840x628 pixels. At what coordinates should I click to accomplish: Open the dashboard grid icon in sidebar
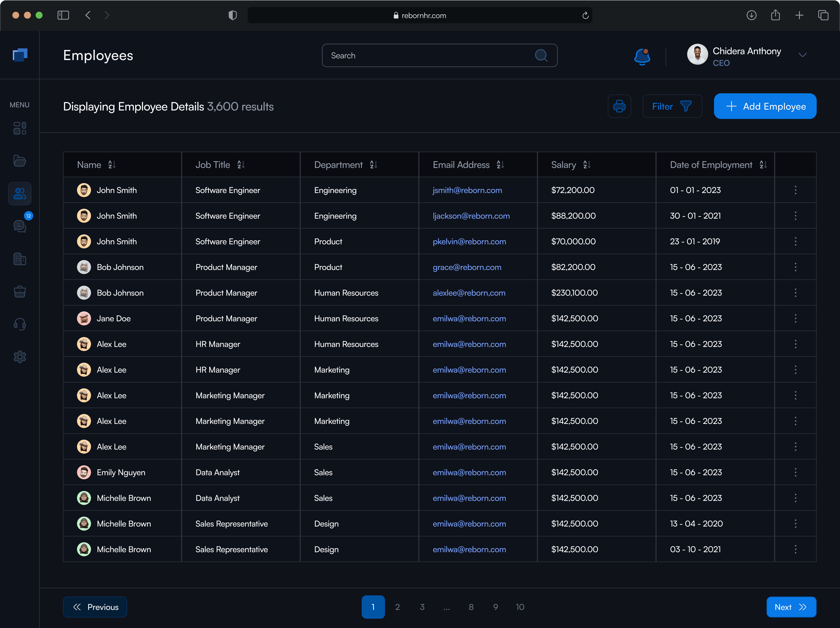20,128
